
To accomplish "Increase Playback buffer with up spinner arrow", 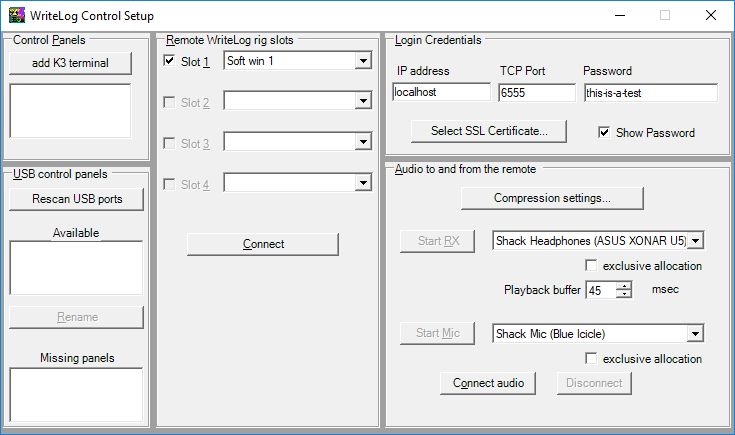I will pyautogui.click(x=623, y=285).
